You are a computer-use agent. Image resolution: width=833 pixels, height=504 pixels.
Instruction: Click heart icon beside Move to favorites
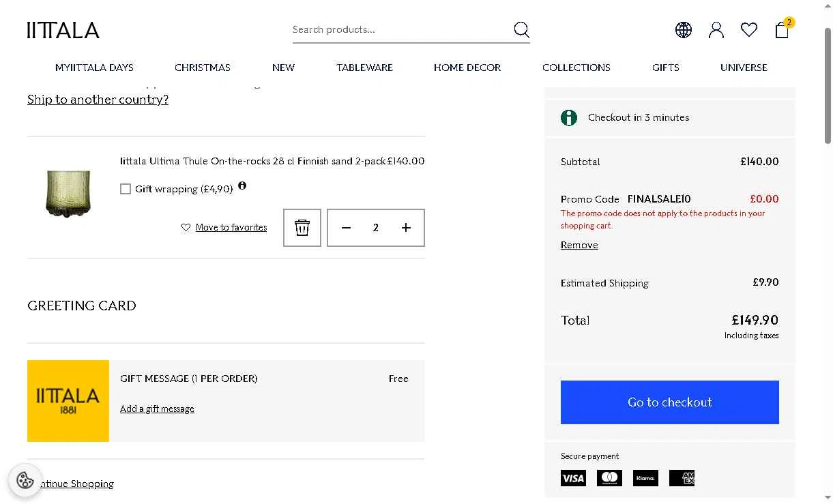[x=186, y=228]
